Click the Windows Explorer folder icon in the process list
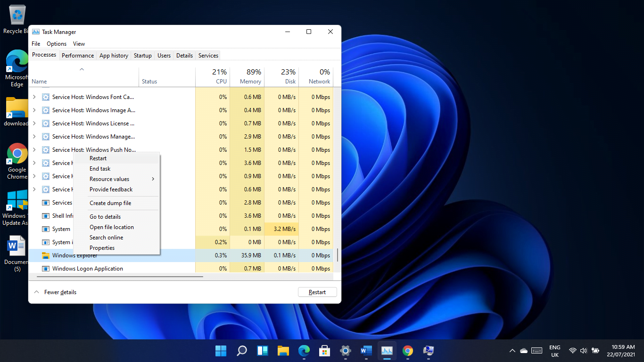 coord(46,255)
